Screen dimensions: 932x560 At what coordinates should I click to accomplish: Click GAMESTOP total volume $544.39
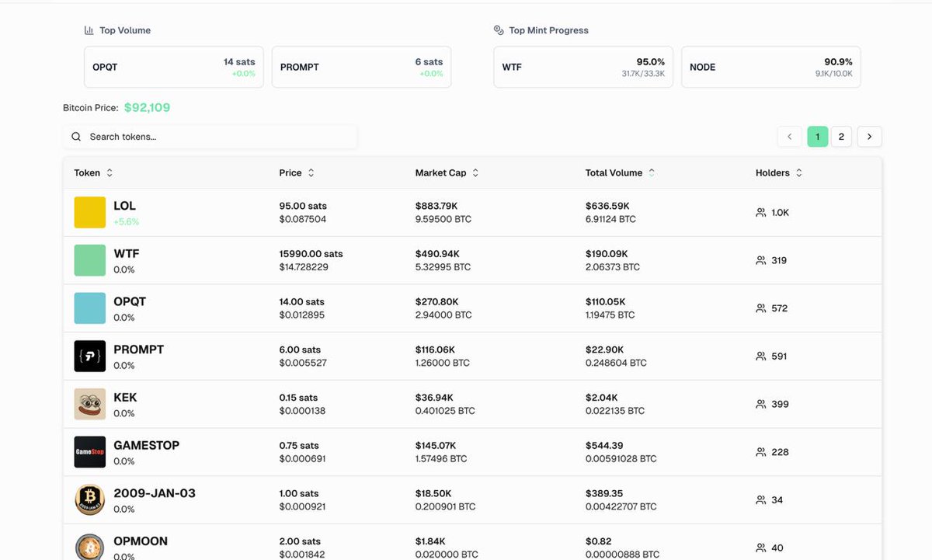604,446
